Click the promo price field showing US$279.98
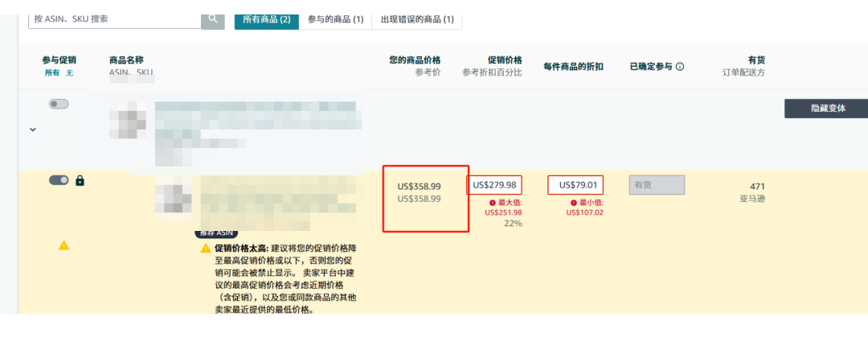The image size is (868, 350). coord(494,185)
